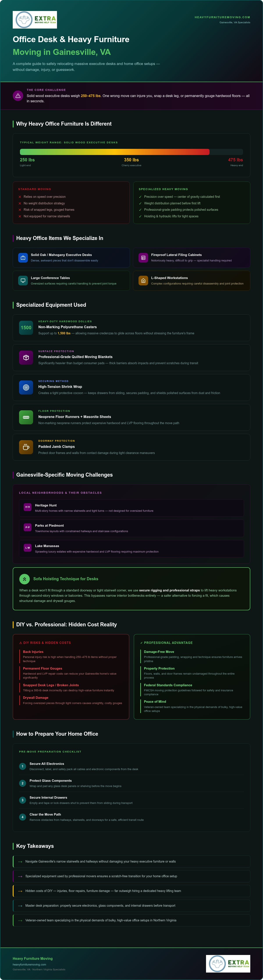Click the green hoisting chevron icon
This screenshot has height=980, width=263.
pos(24,579)
